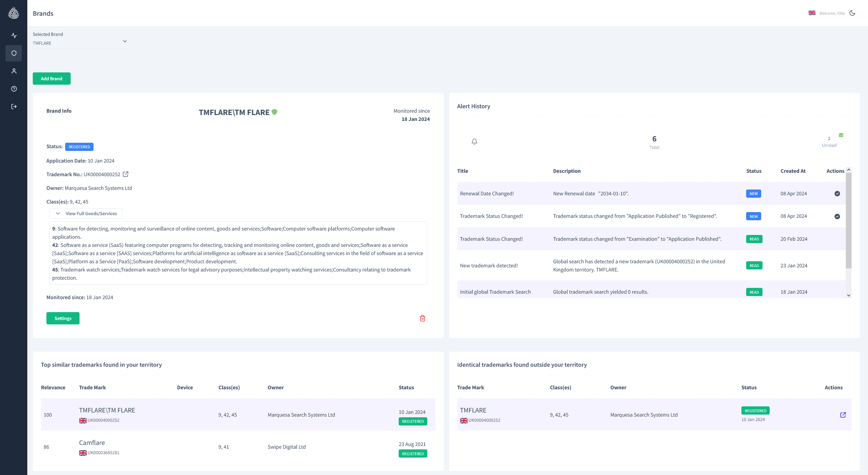This screenshot has width=868, height=475.
Task: Mark 08 Apr Trademark Status Changed alert read
Action: point(837,216)
